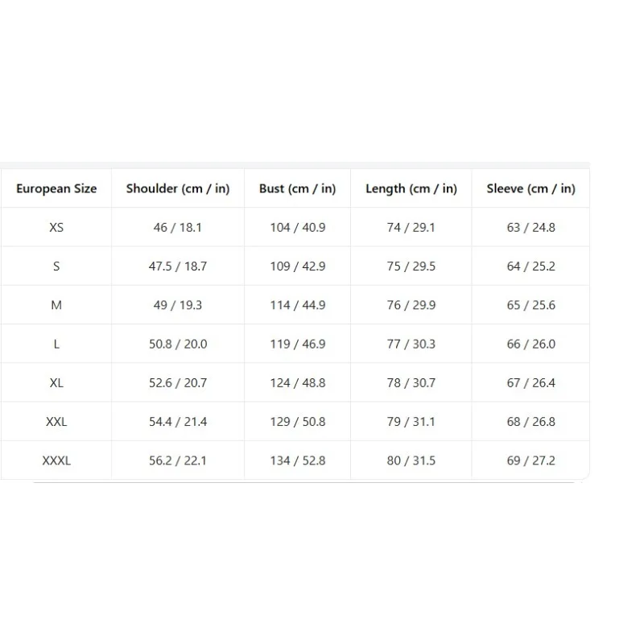This screenshot has height=644, width=644.
Task: Select the XL size row label
Action: click(x=56, y=383)
